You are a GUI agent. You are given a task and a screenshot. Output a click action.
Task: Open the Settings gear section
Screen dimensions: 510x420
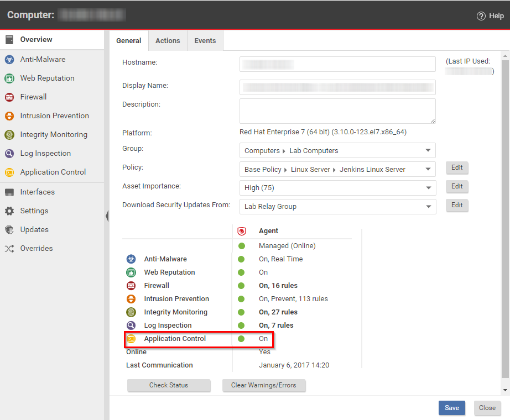click(x=34, y=211)
